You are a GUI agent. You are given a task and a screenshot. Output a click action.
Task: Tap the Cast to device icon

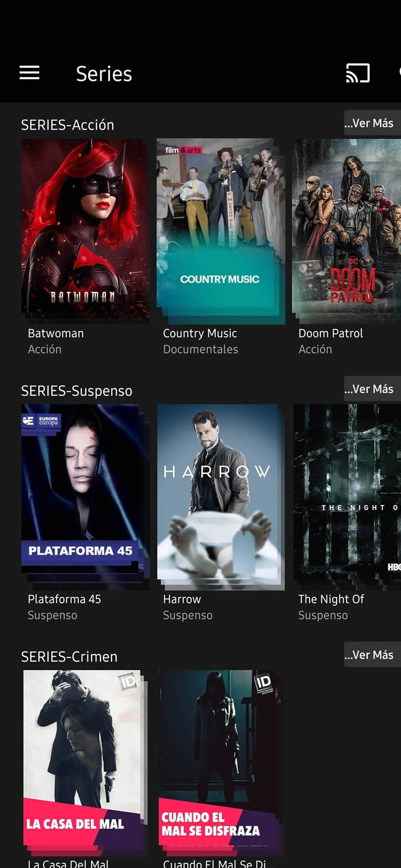pyautogui.click(x=357, y=73)
